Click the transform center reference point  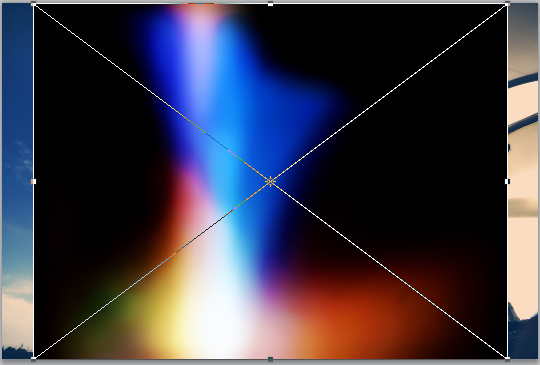click(x=270, y=181)
